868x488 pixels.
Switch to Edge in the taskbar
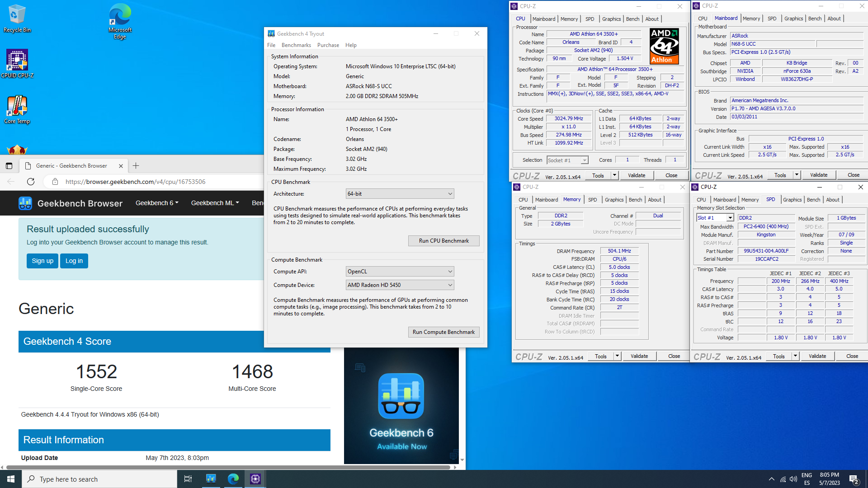(x=233, y=479)
